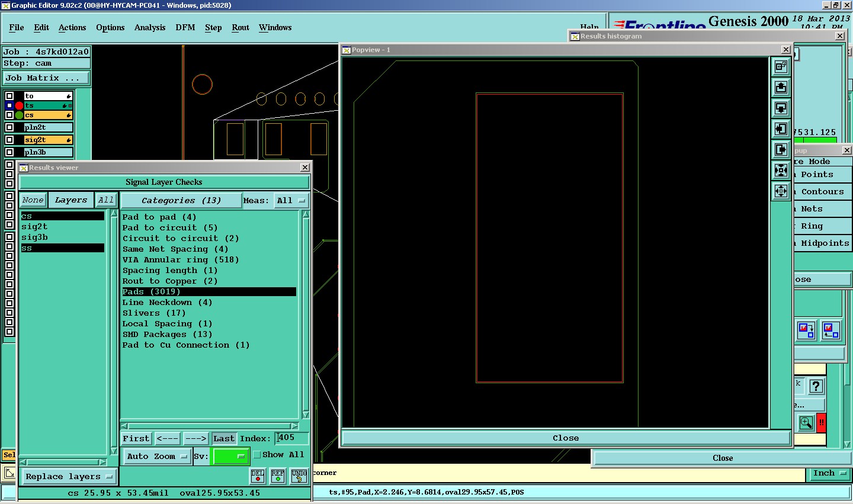Click the Graphic Editor title bar application icon
Image resolution: width=853 pixels, height=504 pixels.
(x=5, y=5)
